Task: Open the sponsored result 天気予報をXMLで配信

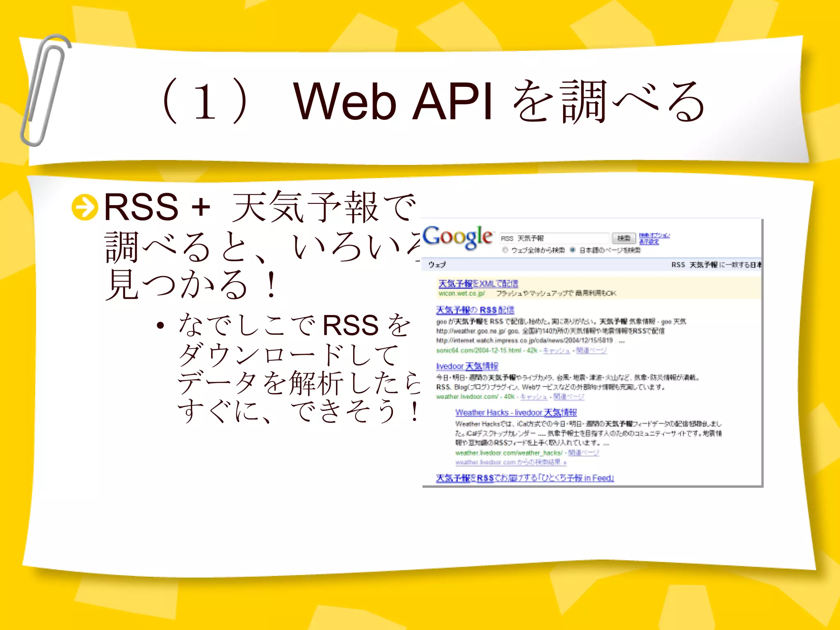Action: pos(478,283)
